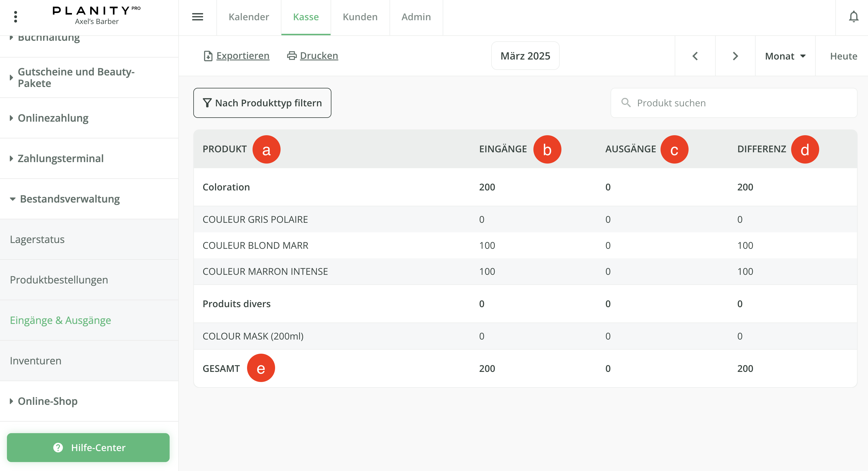The width and height of the screenshot is (868, 471).
Task: Click the Exportieren file icon
Action: (x=208, y=56)
